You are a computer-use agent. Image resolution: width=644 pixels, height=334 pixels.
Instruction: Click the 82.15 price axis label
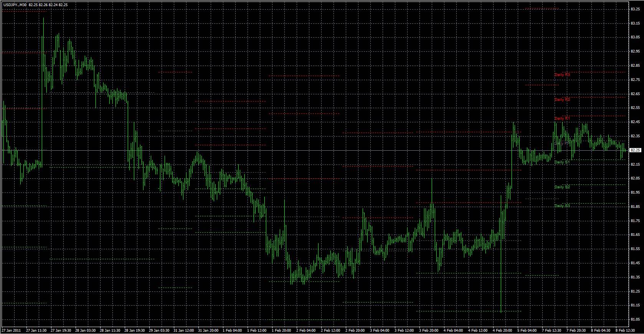[635, 164]
